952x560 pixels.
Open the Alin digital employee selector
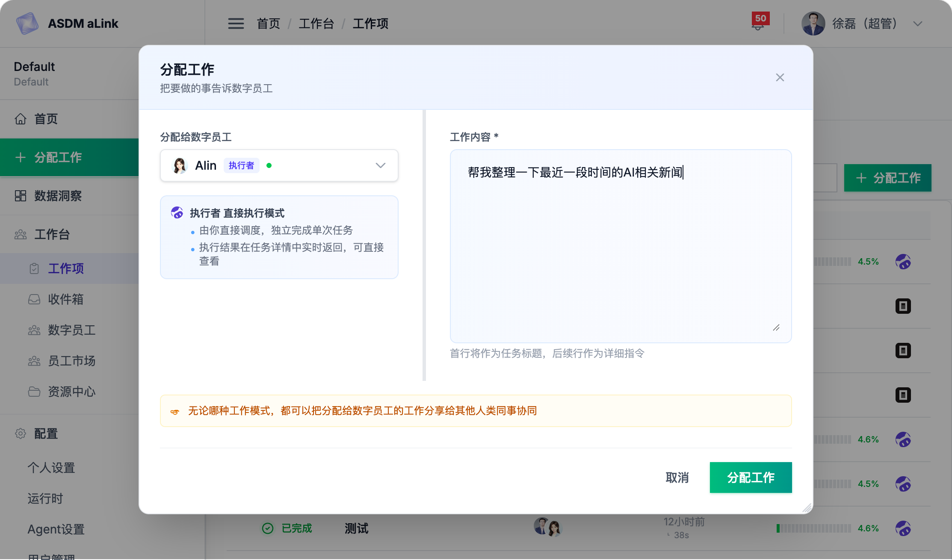point(279,165)
